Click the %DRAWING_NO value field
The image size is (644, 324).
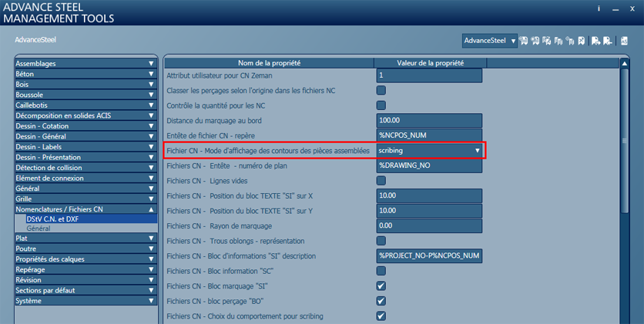tap(429, 165)
